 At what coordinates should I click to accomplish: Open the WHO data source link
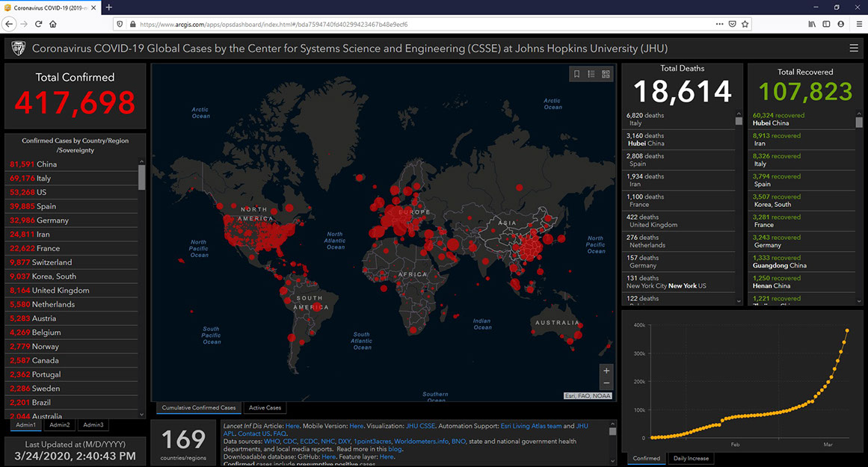tap(272, 442)
